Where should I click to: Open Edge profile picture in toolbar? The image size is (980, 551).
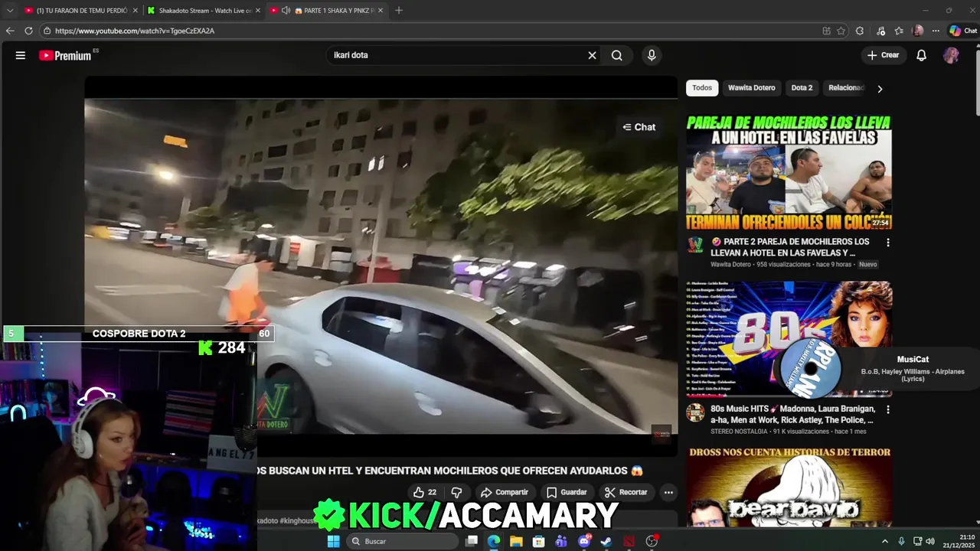coord(918,31)
